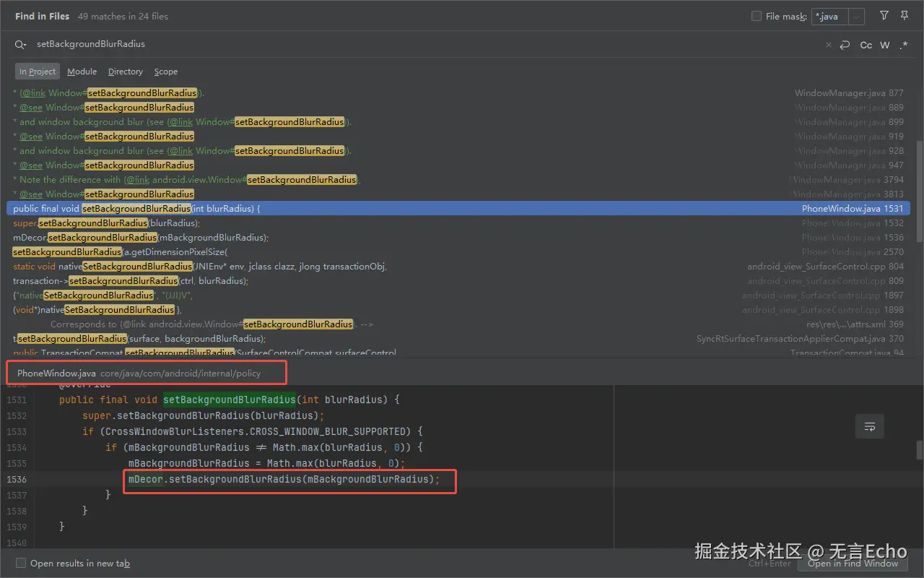
Task: Select the Scope tab
Action: (165, 72)
